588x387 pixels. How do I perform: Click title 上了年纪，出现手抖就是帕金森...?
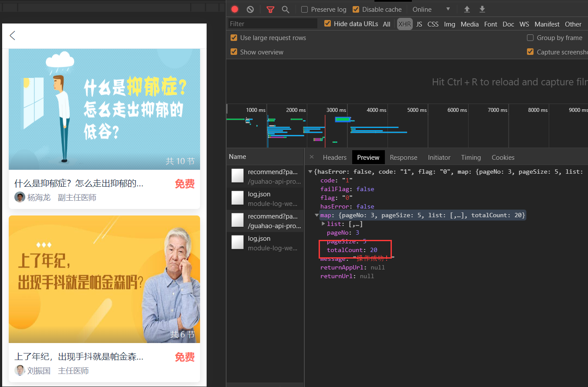click(79, 357)
